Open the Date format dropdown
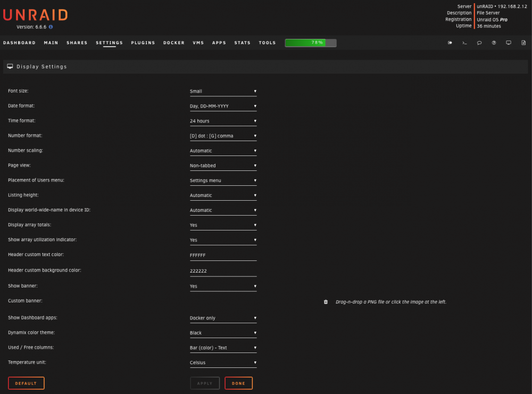This screenshot has width=532, height=394. 223,106
